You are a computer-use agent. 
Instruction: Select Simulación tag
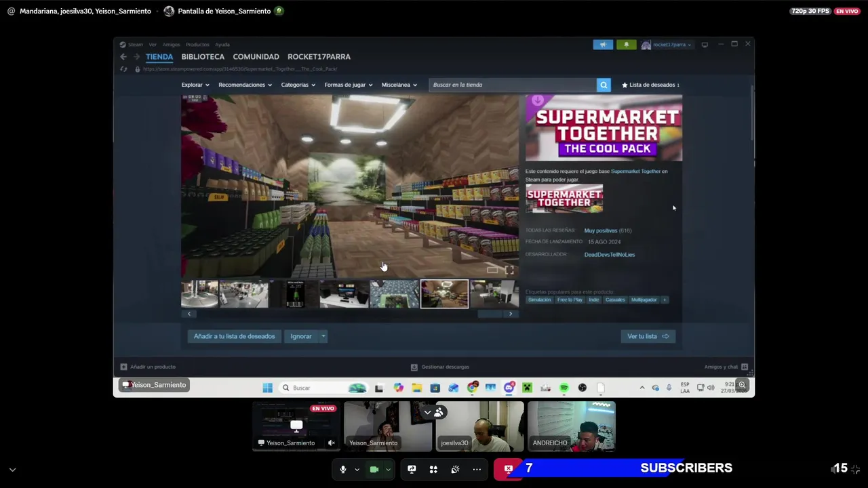pyautogui.click(x=540, y=300)
